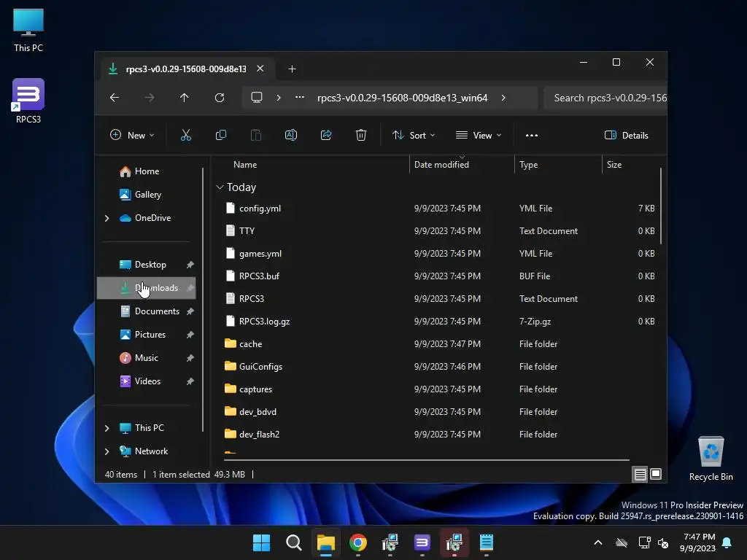Screen dimensions: 747x560
Task: Switch to large thumbnails view icon
Action: coord(656,474)
